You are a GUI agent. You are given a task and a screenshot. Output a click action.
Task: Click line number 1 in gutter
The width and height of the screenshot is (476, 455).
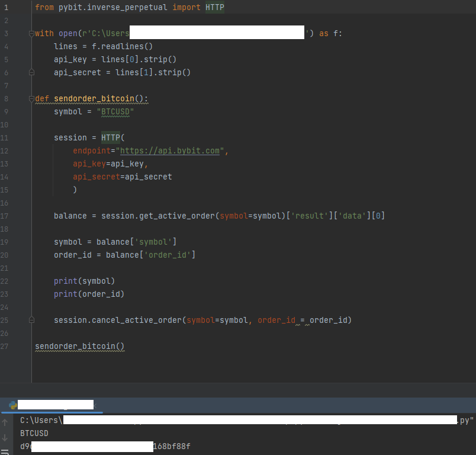point(6,8)
